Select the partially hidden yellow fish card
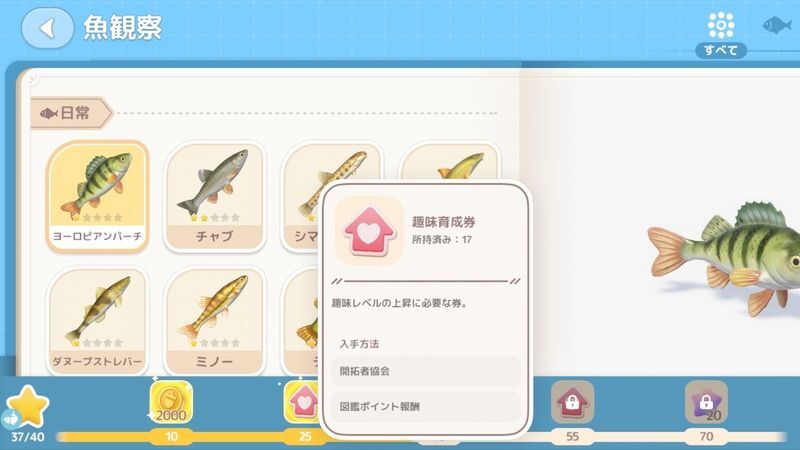 click(449, 161)
